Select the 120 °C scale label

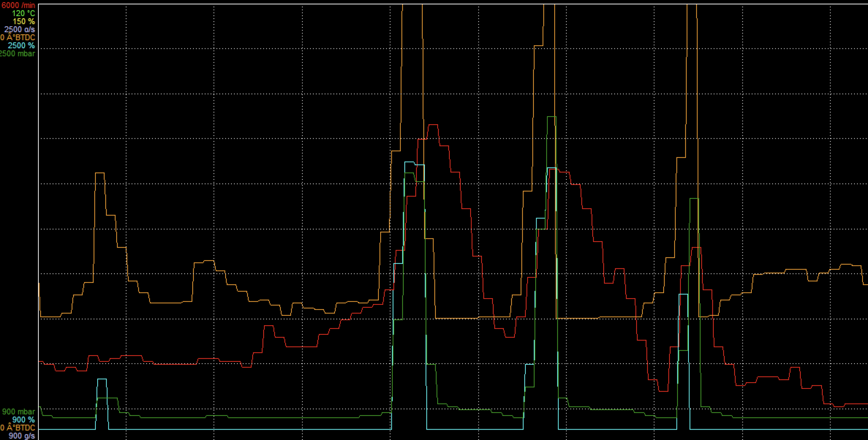click(x=23, y=14)
